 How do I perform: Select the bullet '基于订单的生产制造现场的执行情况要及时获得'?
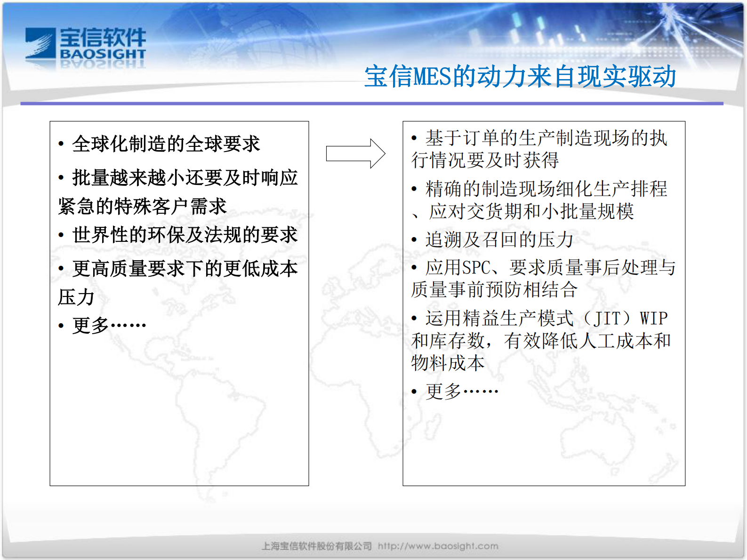point(539,149)
